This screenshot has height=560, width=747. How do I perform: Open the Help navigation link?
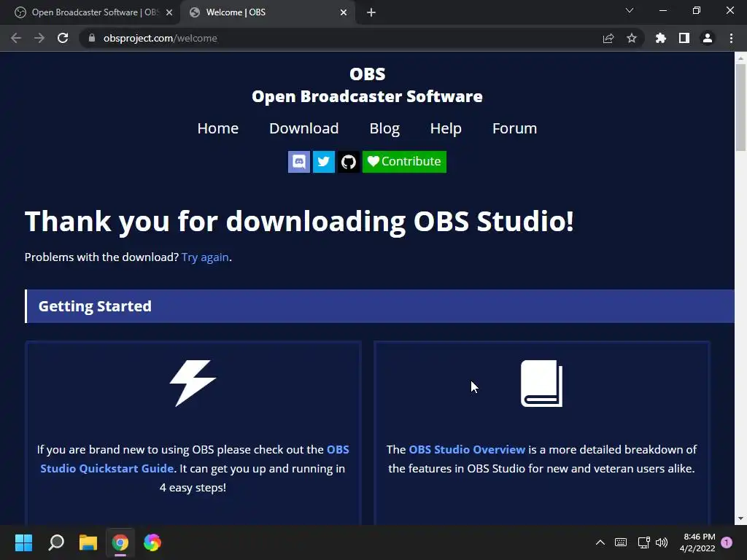click(446, 128)
